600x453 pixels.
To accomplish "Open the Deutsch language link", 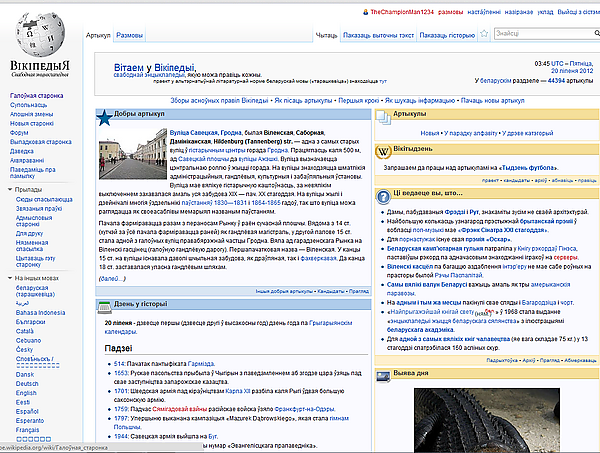I will point(27,384).
